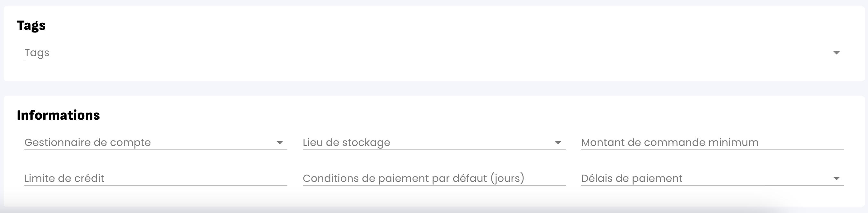
Task: Click the Tags section heading
Action: [31, 26]
